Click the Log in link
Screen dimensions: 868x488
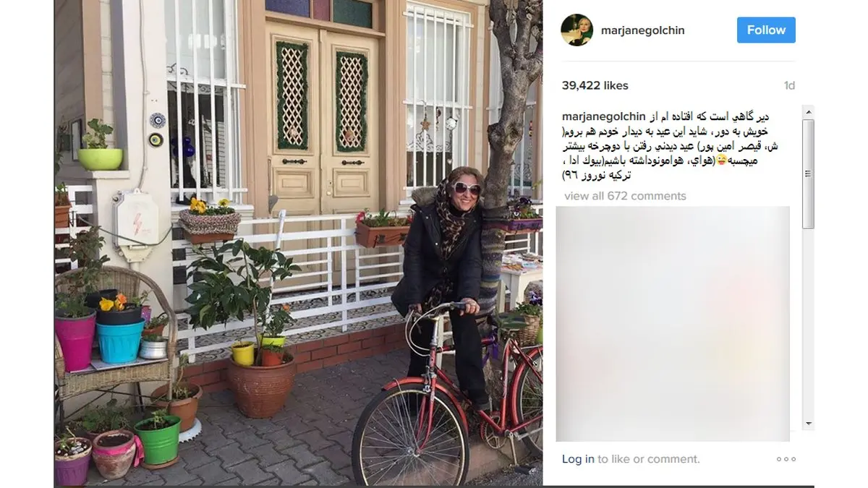click(578, 459)
